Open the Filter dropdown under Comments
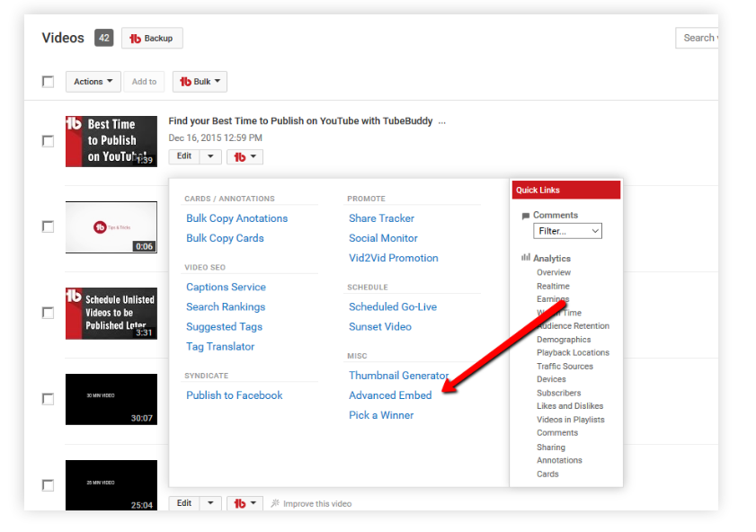 [x=567, y=230]
